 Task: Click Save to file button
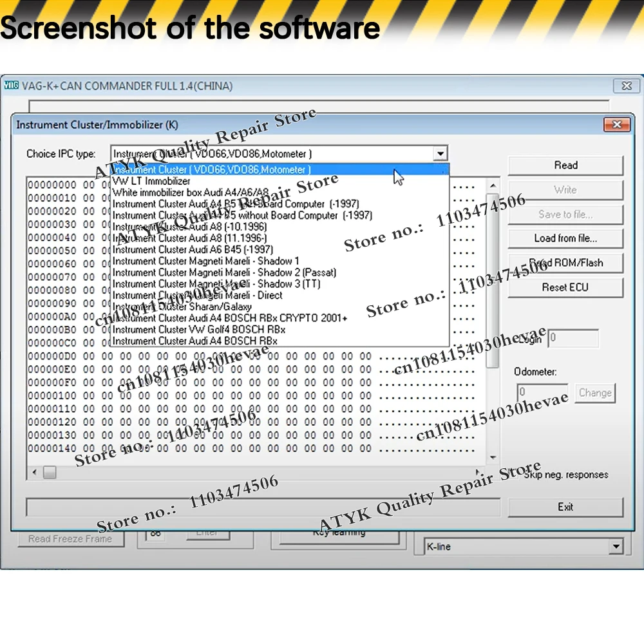(565, 214)
